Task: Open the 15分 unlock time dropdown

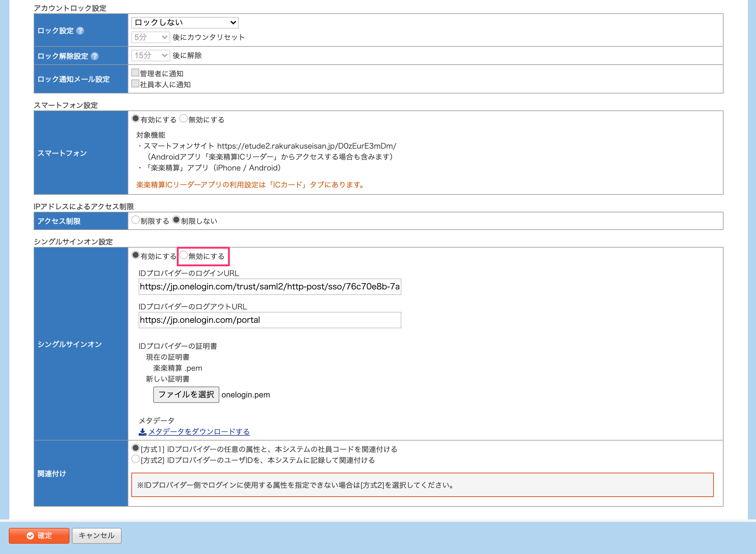Action: 150,55
